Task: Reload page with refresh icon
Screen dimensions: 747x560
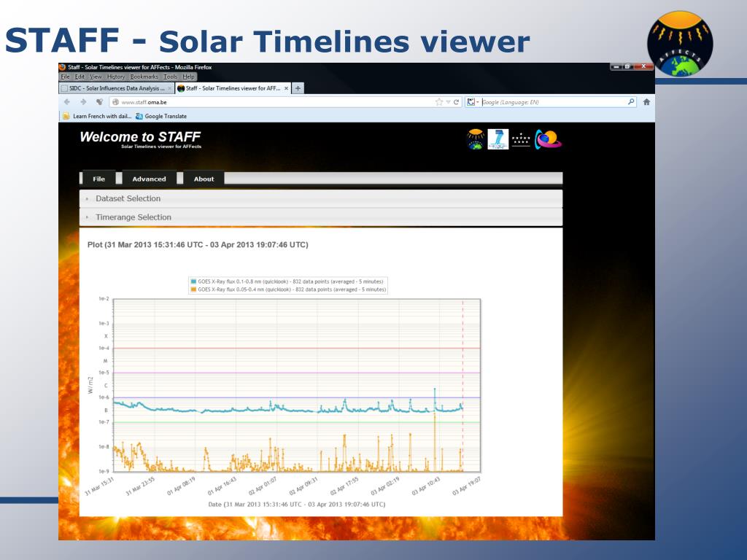Action: (x=456, y=102)
